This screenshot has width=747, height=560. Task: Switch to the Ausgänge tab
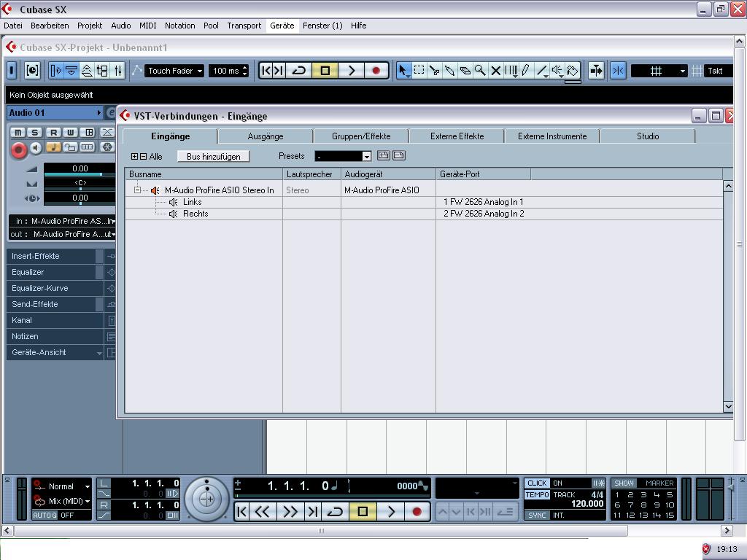pyautogui.click(x=266, y=136)
